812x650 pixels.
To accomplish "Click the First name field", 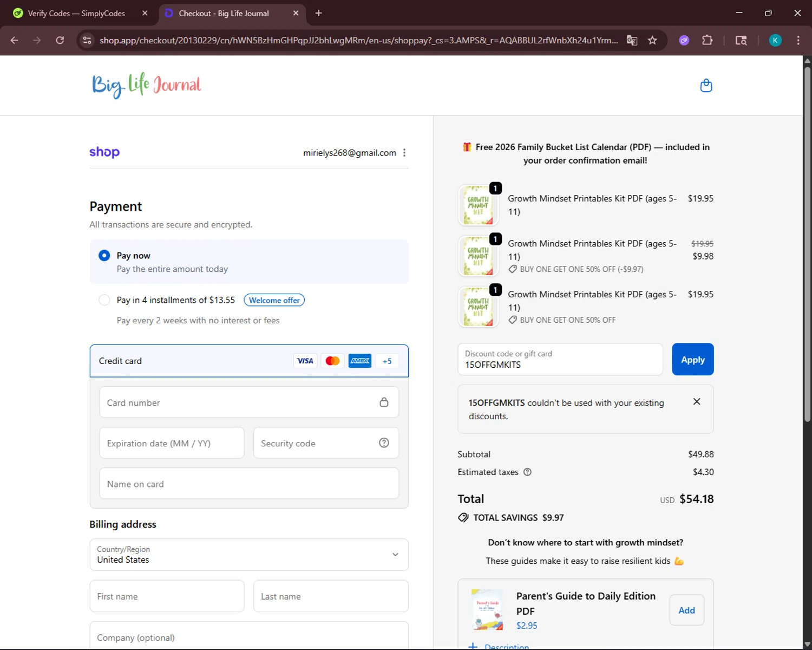I will pyautogui.click(x=167, y=596).
